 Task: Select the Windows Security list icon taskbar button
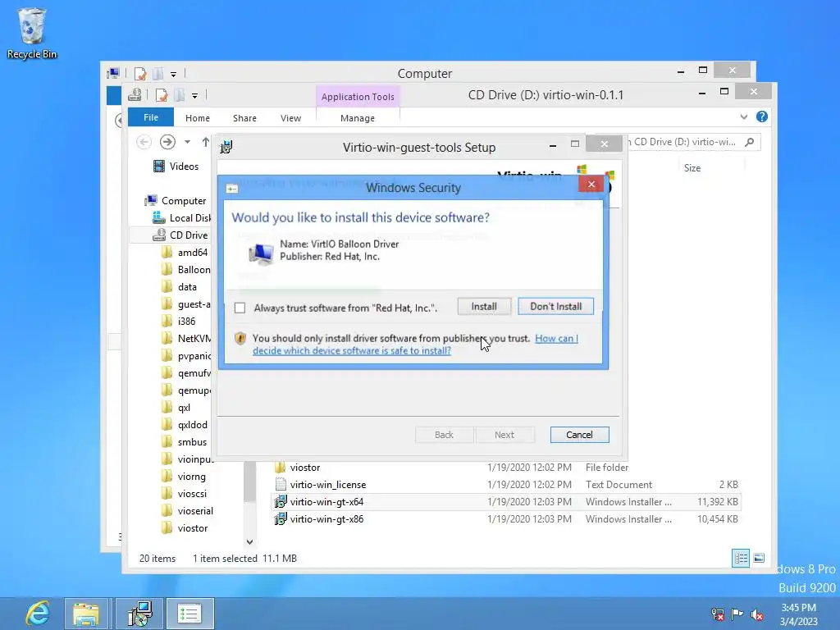pos(189,614)
